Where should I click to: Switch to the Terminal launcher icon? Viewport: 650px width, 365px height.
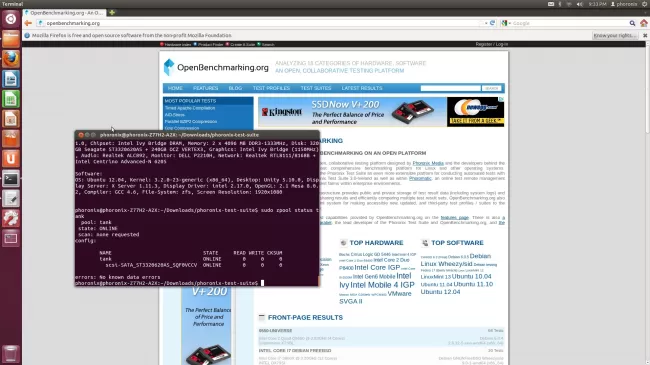[x=11, y=179]
